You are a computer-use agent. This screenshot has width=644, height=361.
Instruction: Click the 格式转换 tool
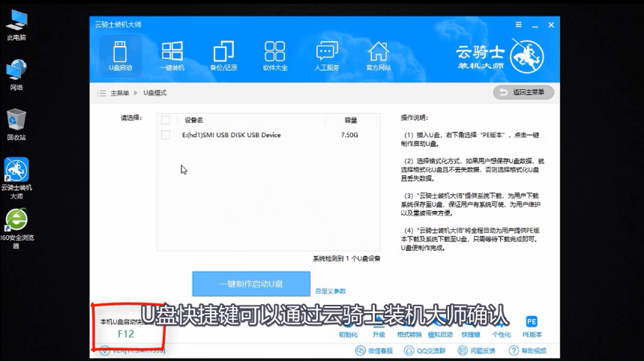(409, 327)
